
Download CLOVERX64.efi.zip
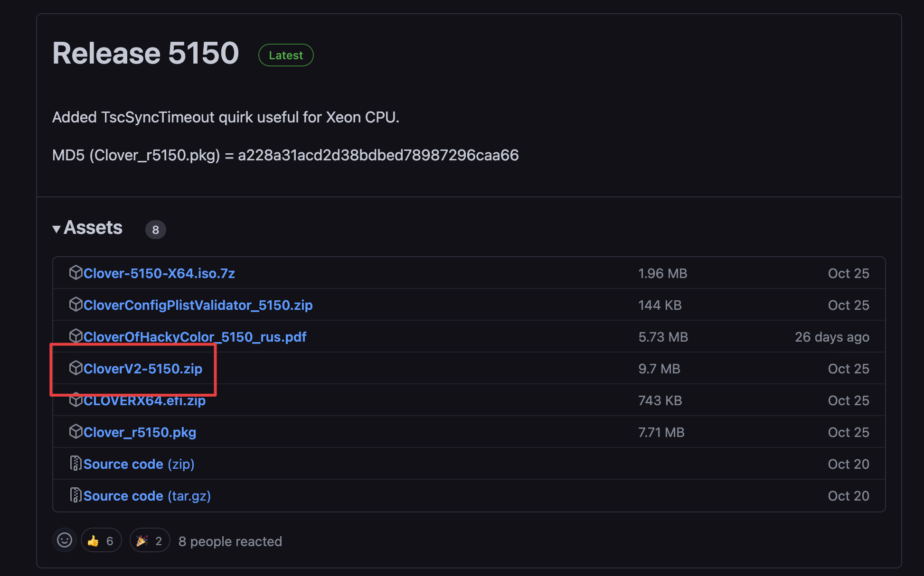144,402
